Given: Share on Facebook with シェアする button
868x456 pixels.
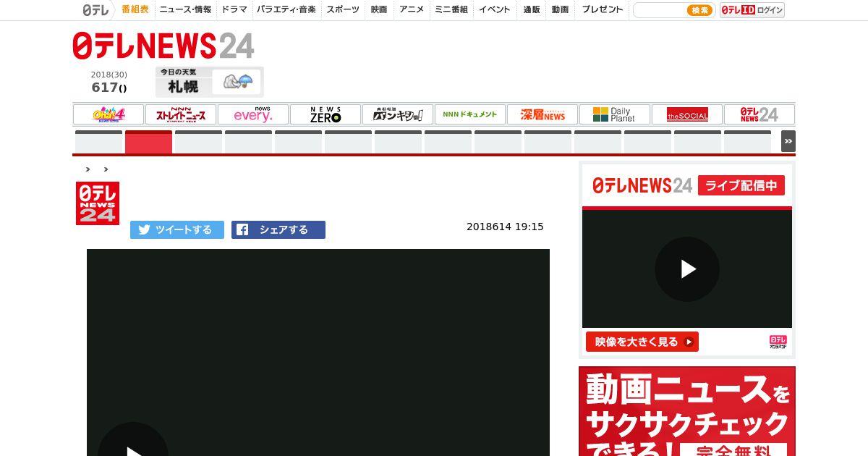Looking at the screenshot, I should click(278, 229).
